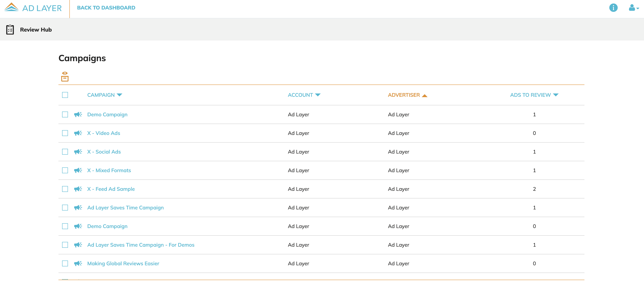Screen dimensions: 644x287
Task: Open the Ad Layer Saves Time Campaign link
Action: pos(125,208)
